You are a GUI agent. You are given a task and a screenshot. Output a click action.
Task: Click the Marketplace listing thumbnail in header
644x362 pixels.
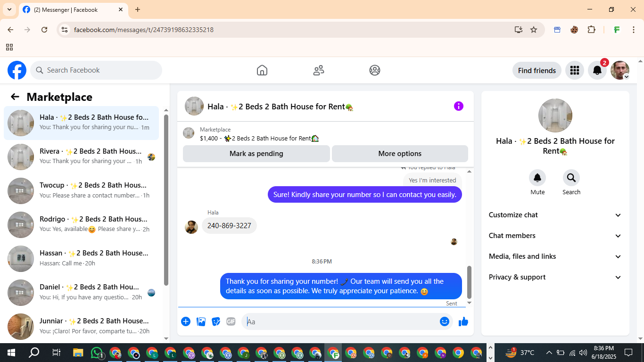click(189, 133)
